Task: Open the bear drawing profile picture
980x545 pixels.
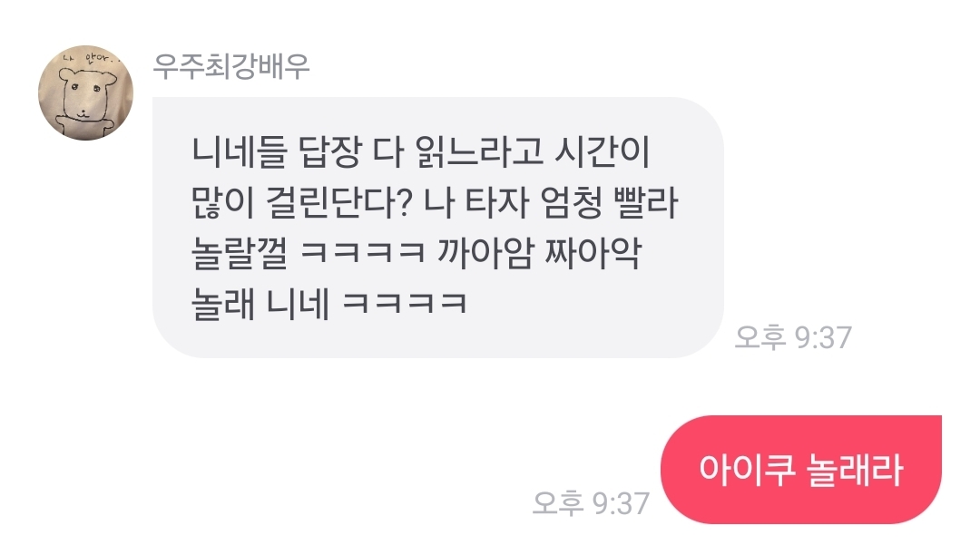Action: pyautogui.click(x=85, y=92)
